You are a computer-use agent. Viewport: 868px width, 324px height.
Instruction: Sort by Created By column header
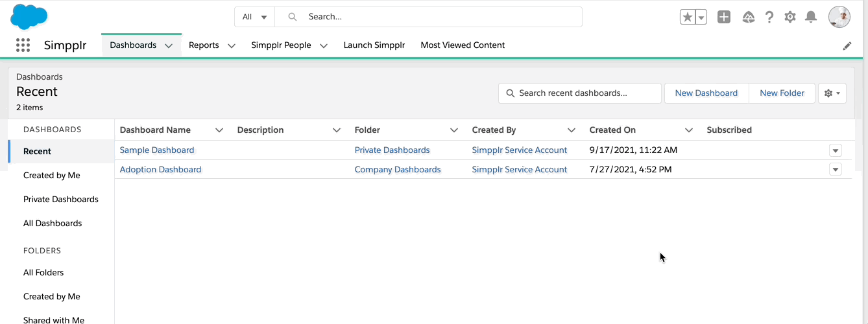(x=494, y=130)
